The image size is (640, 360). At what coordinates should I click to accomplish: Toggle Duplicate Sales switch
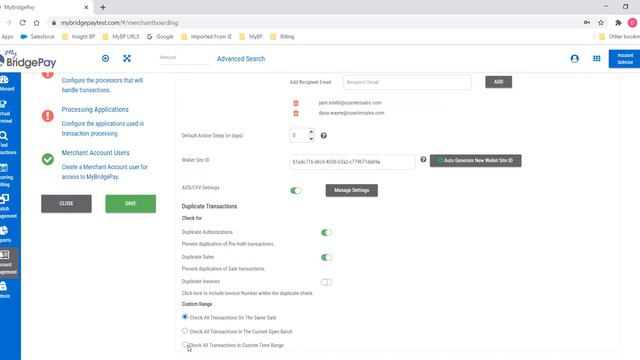click(x=327, y=258)
